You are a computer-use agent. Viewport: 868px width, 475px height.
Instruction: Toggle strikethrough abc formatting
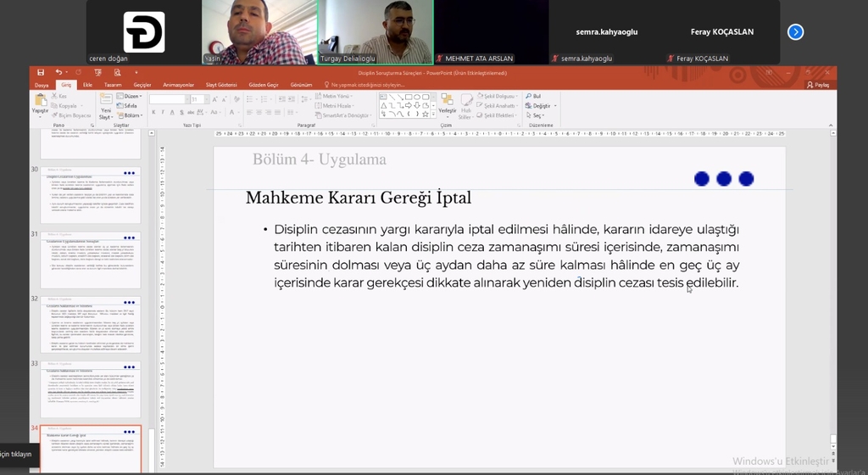click(x=191, y=112)
